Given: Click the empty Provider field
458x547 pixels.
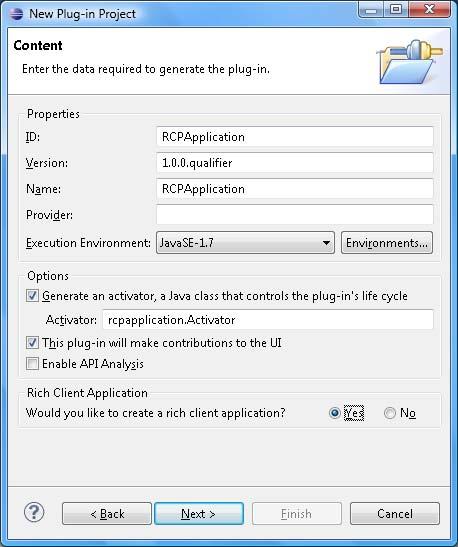Looking at the screenshot, I should 295,215.
